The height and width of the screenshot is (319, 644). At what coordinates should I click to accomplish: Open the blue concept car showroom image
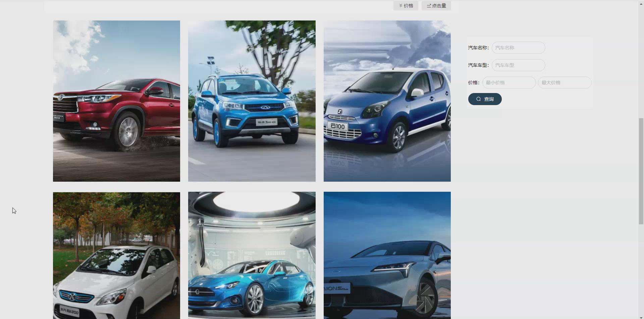coord(252,255)
